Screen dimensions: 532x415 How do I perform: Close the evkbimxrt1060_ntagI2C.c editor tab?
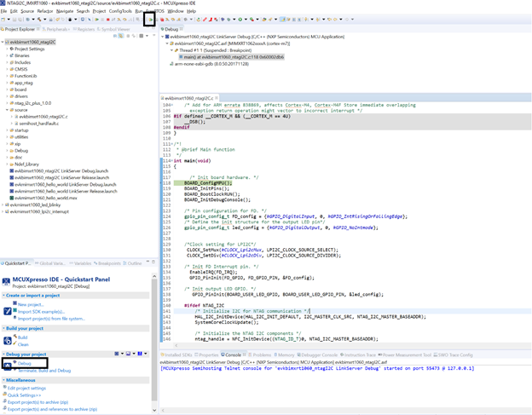tap(217, 98)
